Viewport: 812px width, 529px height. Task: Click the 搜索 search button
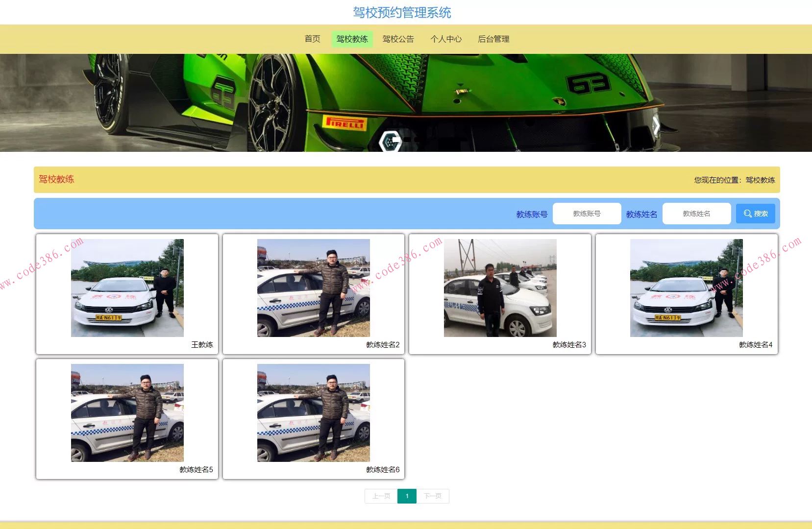coord(755,214)
